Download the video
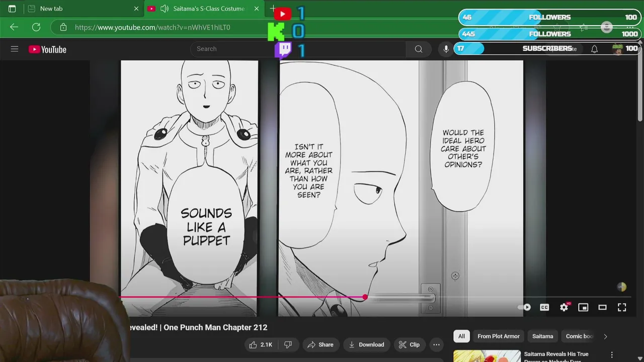This screenshot has width=644, height=362. pyautogui.click(x=366, y=344)
